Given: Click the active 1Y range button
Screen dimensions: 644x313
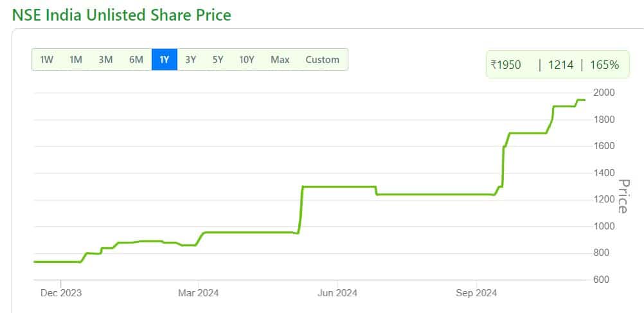Looking at the screenshot, I should [x=164, y=60].
